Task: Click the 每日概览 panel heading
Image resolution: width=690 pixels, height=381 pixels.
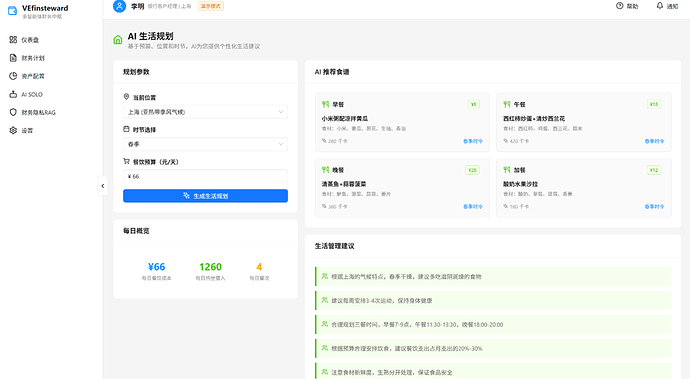Action: pos(136,231)
